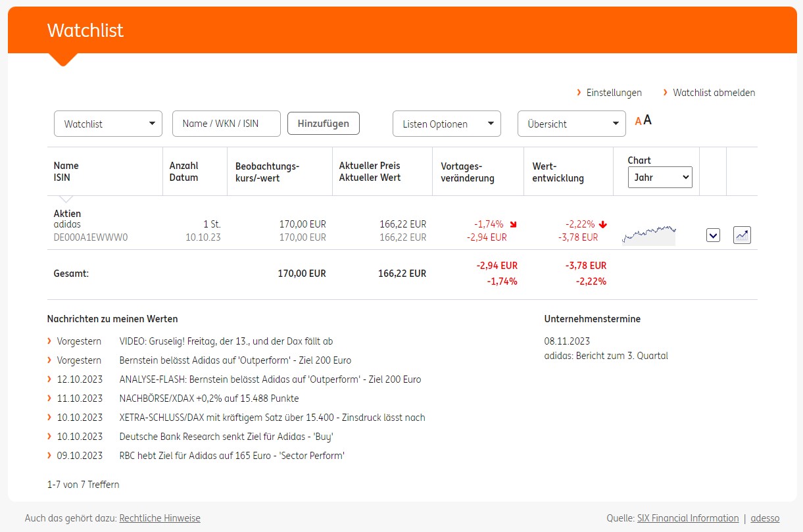Screen dimensions: 803x532
Task: Open news 'VIDEO: Gruselig! Freitag, der 13.'
Action: point(226,341)
